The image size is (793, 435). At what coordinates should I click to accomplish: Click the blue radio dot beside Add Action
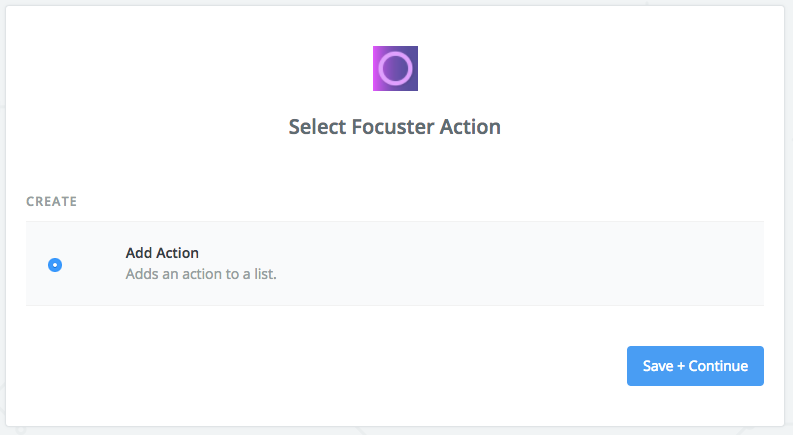(x=55, y=265)
